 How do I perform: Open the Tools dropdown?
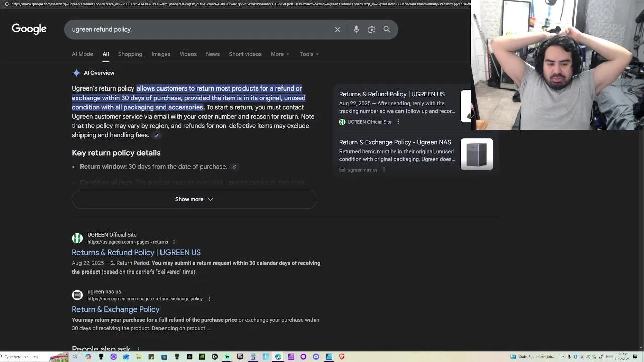coord(309,54)
